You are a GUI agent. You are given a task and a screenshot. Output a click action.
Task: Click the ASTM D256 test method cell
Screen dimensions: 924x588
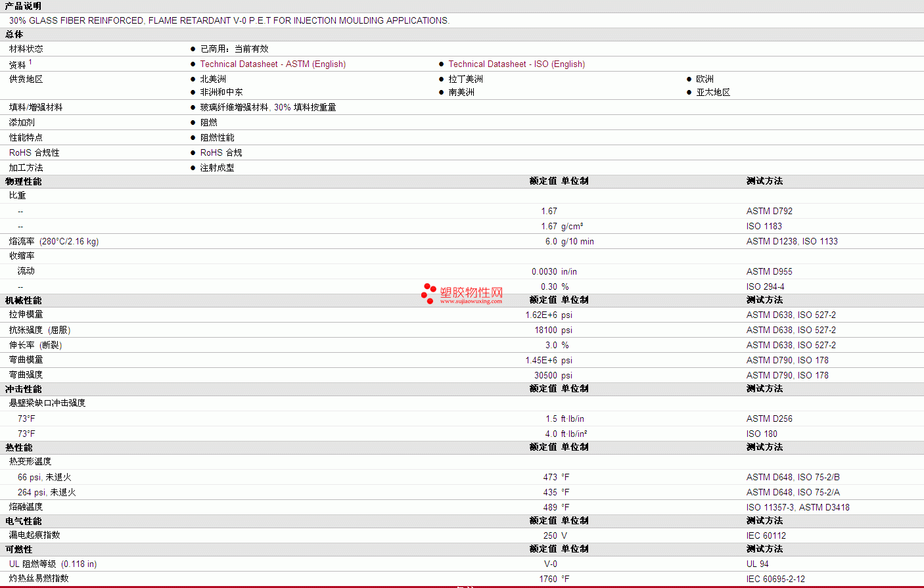coord(770,418)
